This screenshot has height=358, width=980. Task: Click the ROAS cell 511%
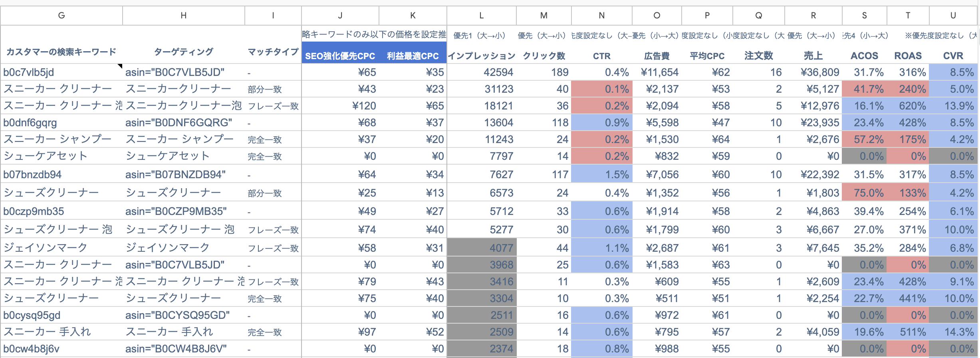click(x=908, y=332)
